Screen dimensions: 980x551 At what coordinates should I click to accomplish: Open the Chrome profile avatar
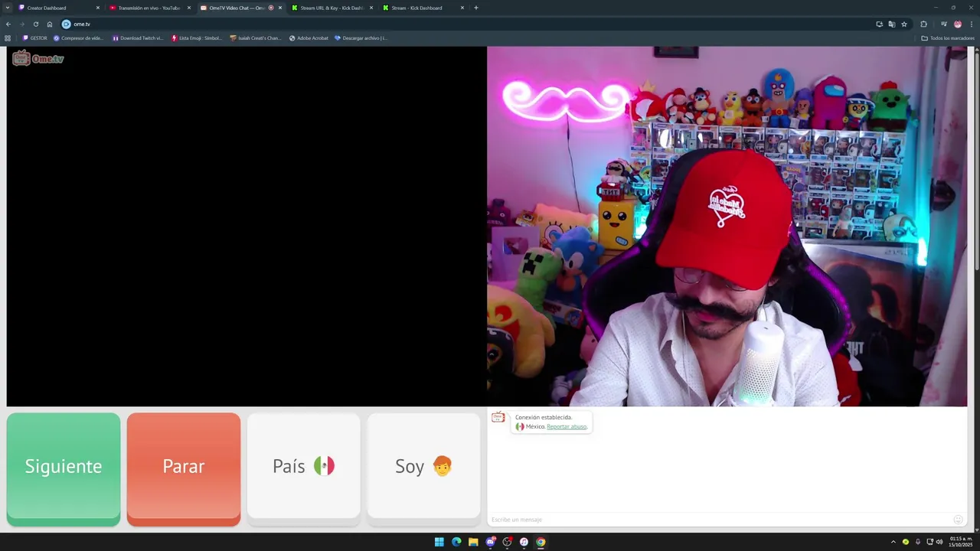click(957, 24)
